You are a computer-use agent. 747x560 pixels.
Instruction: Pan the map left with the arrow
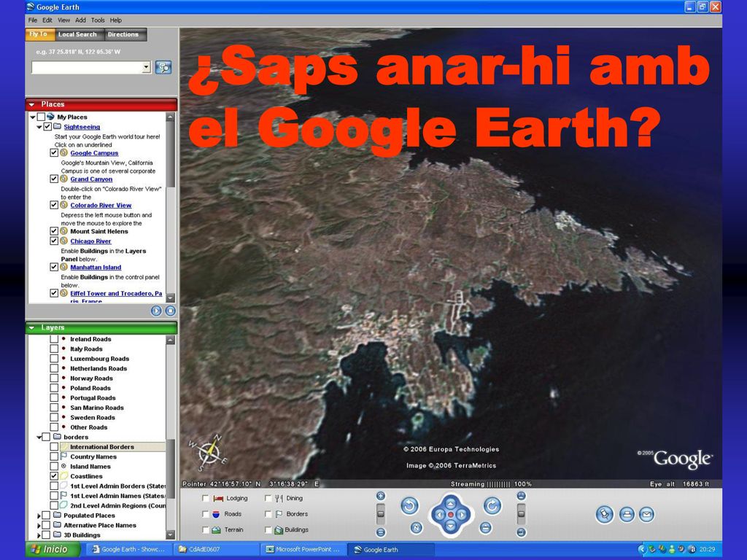[x=439, y=515]
